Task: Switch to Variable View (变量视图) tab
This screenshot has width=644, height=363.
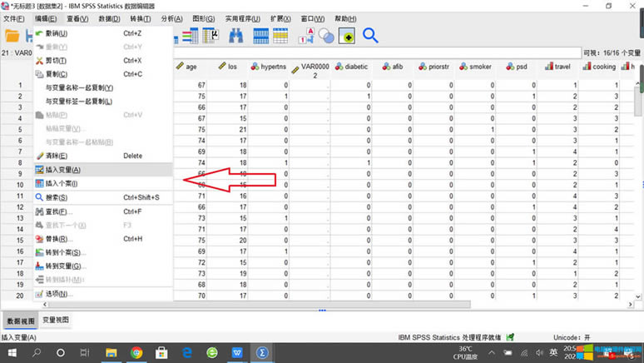Action: click(56, 320)
